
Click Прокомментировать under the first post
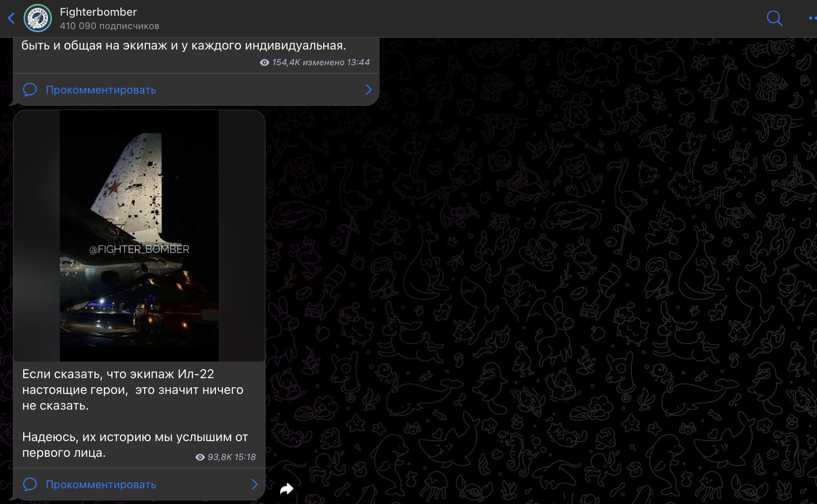(x=101, y=90)
